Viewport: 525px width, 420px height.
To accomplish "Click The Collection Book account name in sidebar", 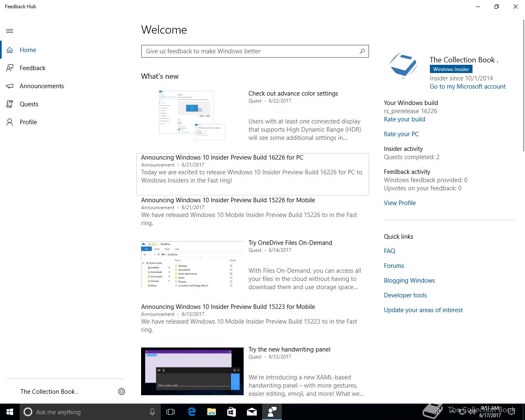I will [x=49, y=392].
